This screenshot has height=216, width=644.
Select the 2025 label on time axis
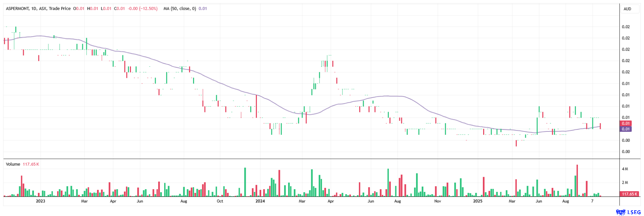pos(477,201)
